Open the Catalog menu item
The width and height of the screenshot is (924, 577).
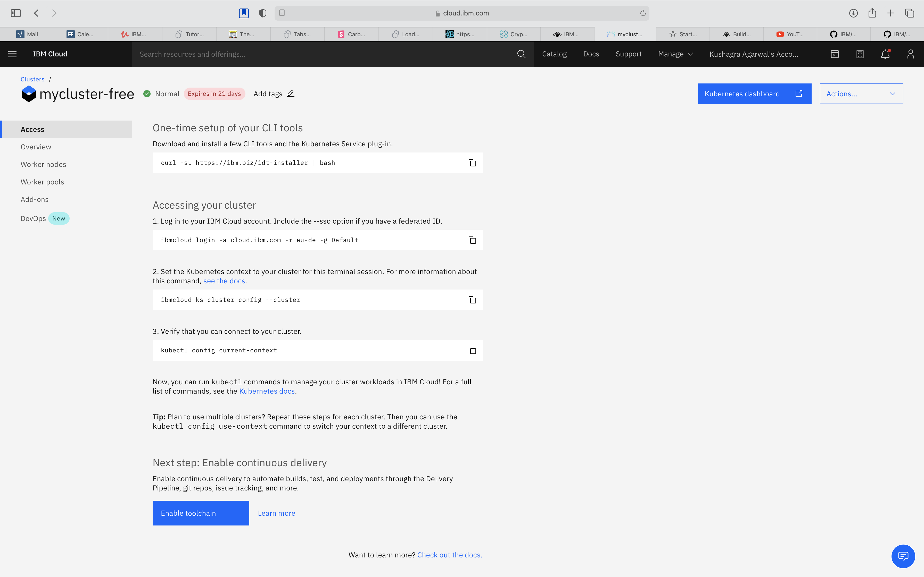pyautogui.click(x=554, y=54)
